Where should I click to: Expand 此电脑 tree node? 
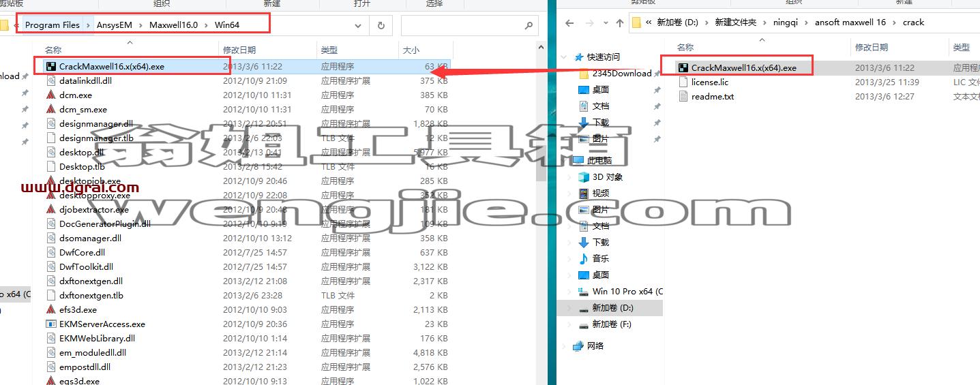565,160
